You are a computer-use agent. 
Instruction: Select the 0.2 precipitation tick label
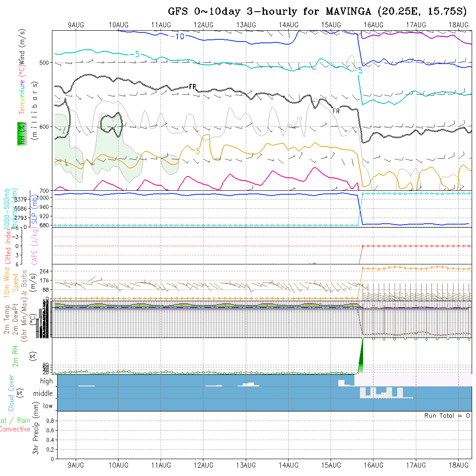click(x=50, y=450)
